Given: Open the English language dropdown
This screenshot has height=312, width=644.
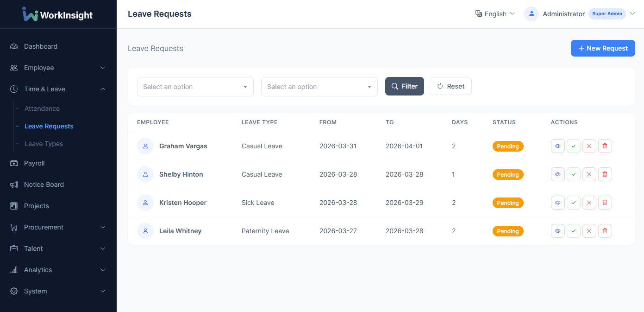Looking at the screenshot, I should tap(495, 14).
